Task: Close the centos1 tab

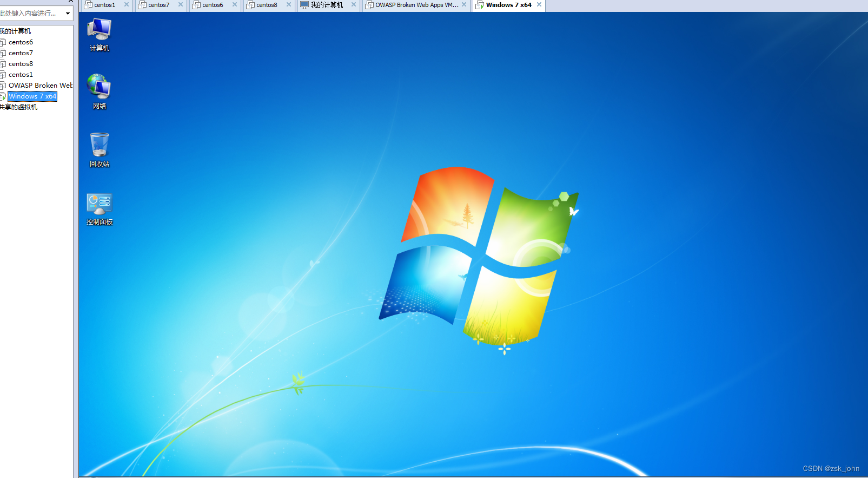Action: tap(127, 4)
